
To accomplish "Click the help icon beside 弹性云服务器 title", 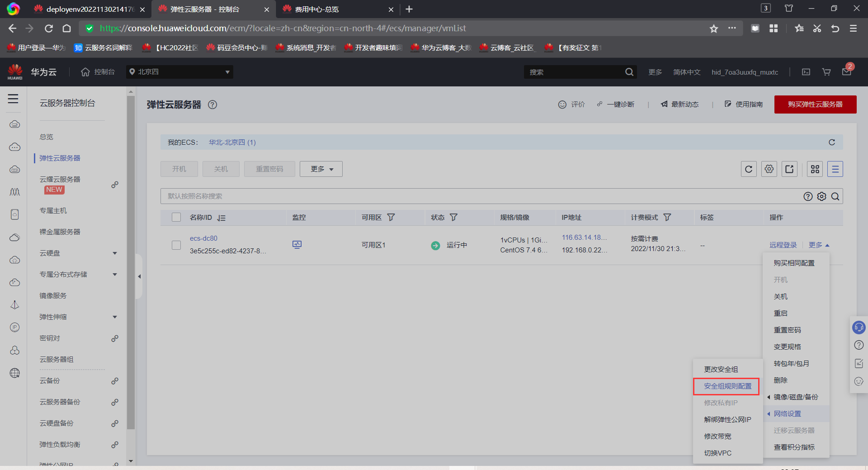I will tap(212, 104).
